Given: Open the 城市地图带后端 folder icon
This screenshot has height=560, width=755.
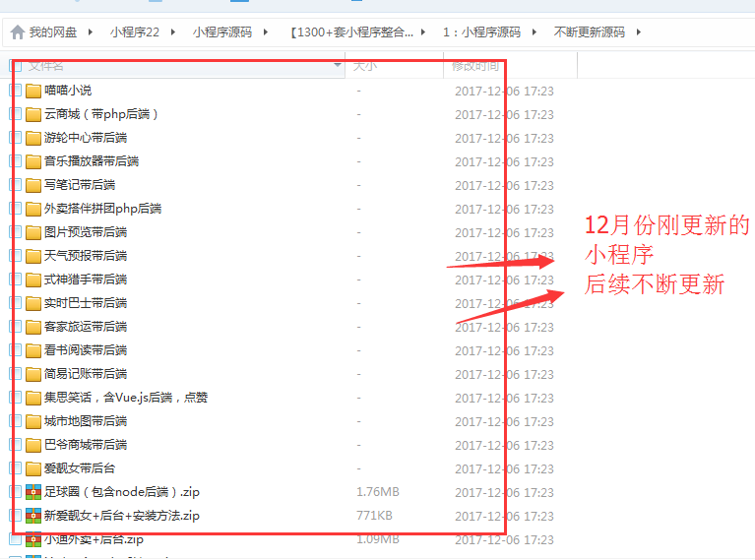Looking at the screenshot, I should (x=33, y=421).
